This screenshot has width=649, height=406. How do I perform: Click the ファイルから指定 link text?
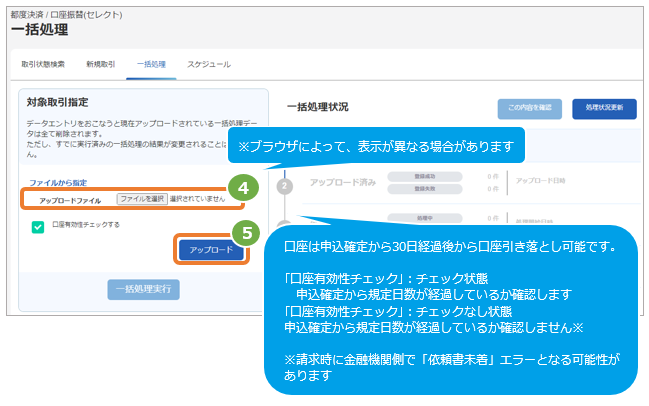pos(58,183)
